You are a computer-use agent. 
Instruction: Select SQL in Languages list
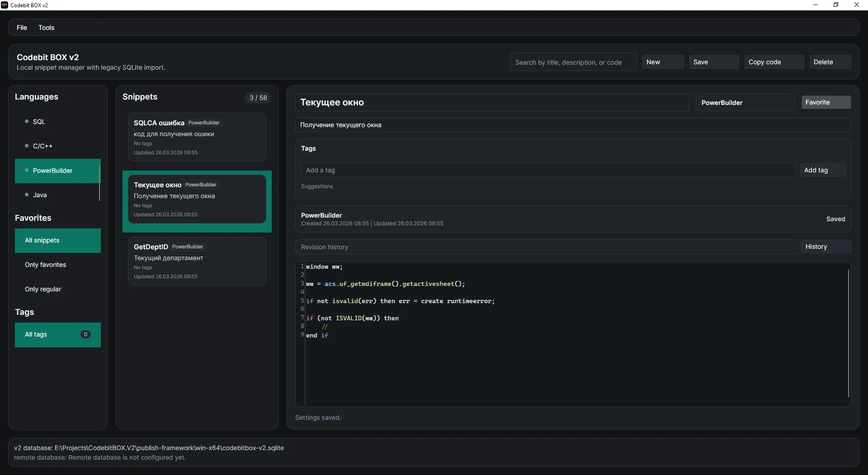pyautogui.click(x=39, y=122)
